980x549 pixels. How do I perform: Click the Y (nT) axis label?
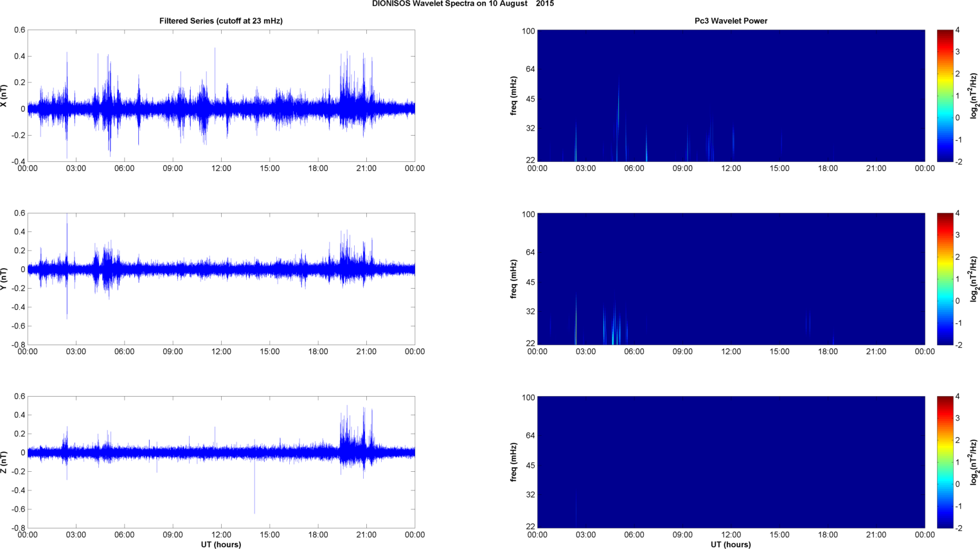[4, 279]
